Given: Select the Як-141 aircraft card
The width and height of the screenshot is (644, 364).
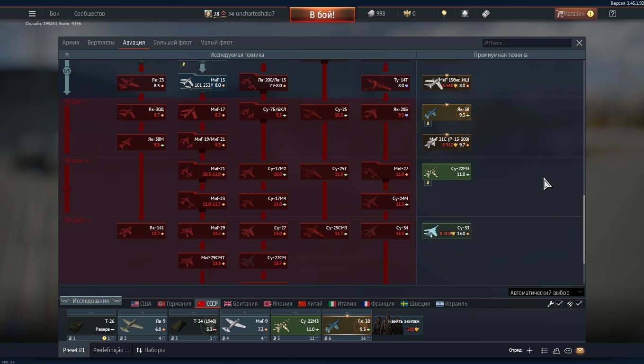Looking at the screenshot, I should pos(141,231).
